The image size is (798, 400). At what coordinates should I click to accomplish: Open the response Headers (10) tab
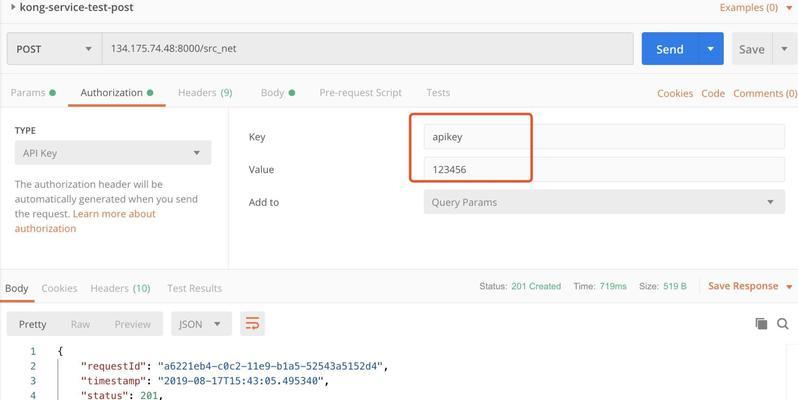(121, 288)
